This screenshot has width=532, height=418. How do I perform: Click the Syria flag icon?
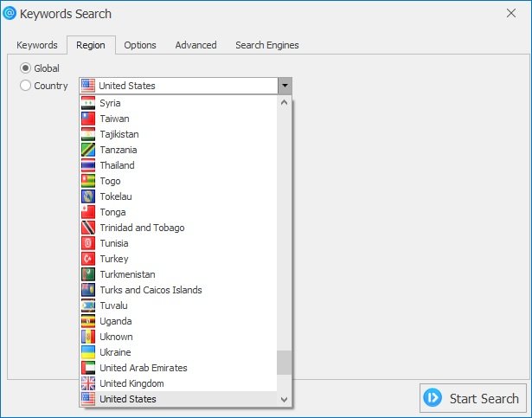(x=88, y=103)
